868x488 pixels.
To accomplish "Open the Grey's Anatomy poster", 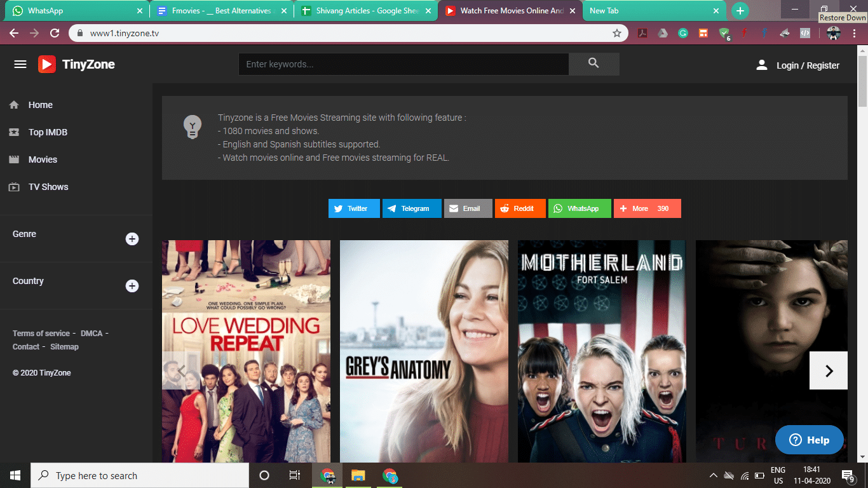I will [424, 351].
